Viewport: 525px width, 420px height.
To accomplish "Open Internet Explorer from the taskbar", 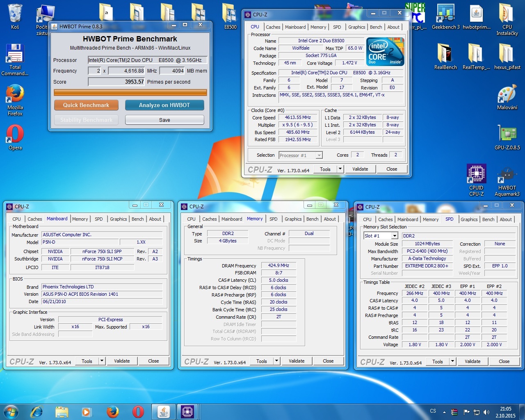I will [37, 411].
